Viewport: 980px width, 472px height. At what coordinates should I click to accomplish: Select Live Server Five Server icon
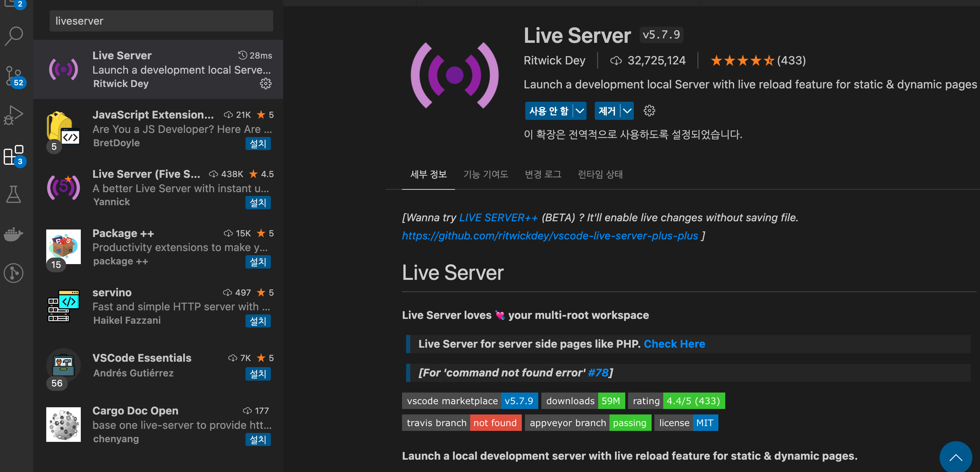[x=63, y=187]
